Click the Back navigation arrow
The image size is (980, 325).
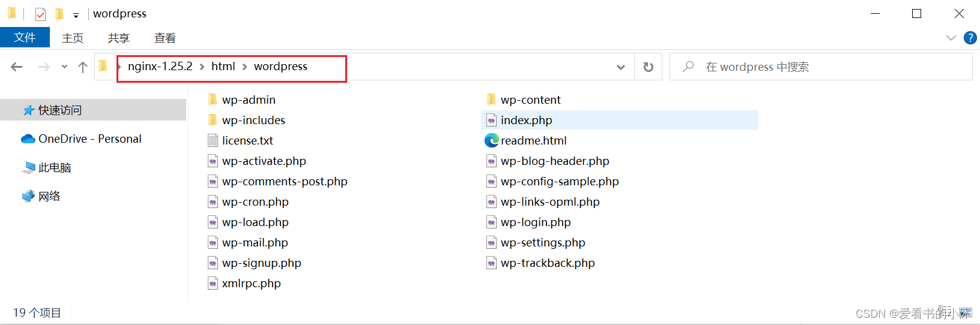point(17,67)
